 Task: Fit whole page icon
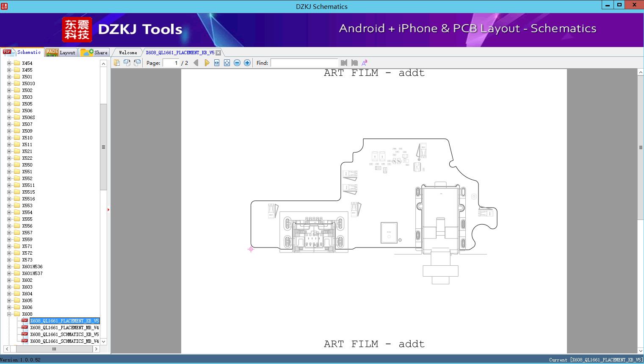pyautogui.click(x=227, y=63)
